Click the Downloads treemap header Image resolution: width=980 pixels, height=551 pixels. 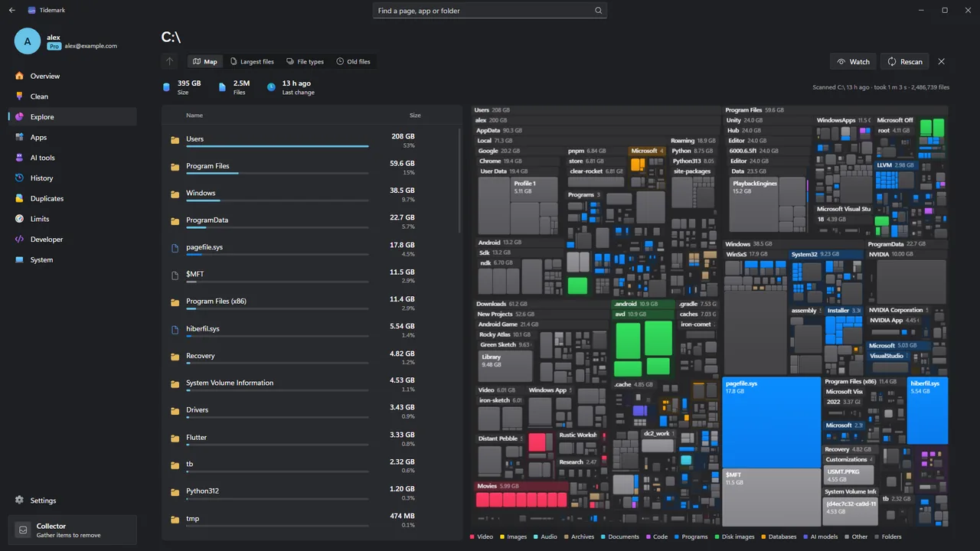point(541,304)
